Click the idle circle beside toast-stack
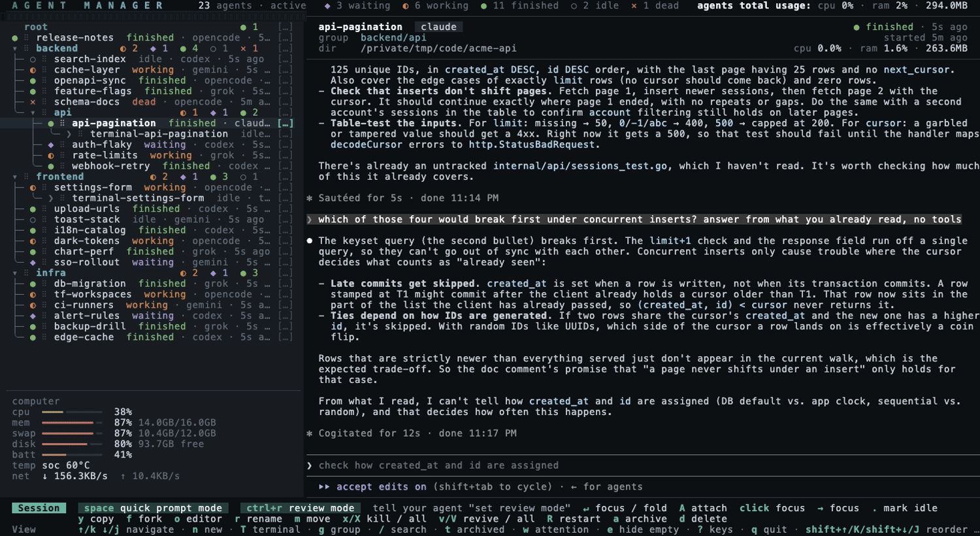 pyautogui.click(x=33, y=220)
